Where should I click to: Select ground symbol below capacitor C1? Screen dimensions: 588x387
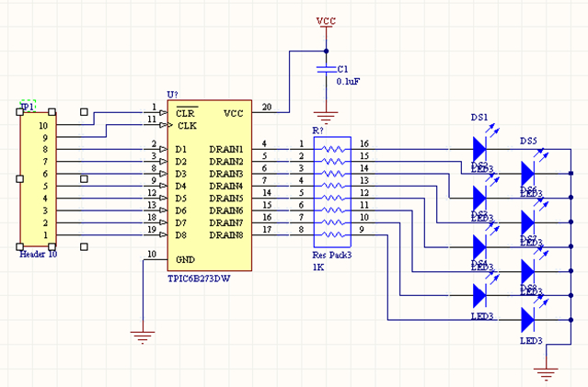pyautogui.click(x=324, y=116)
